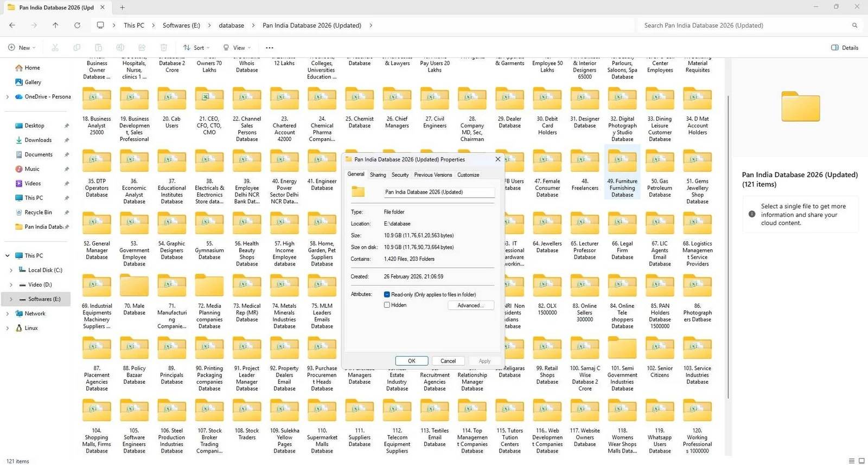Enable the Hidden attribute checkbox
This screenshot has height=465, width=868.
click(387, 305)
